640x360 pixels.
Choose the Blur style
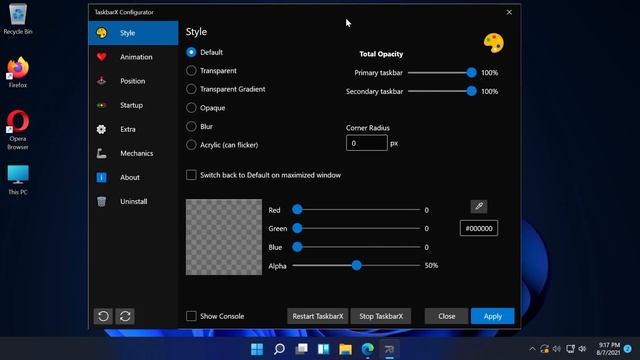click(191, 127)
